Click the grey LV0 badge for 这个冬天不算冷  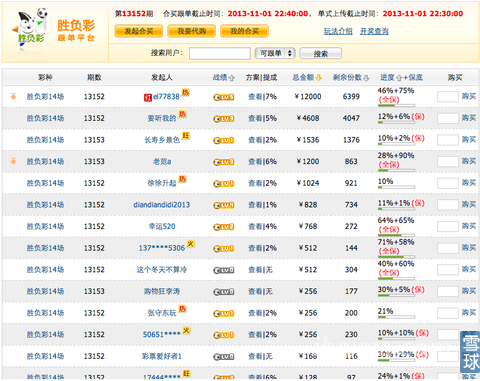pyautogui.click(x=224, y=270)
